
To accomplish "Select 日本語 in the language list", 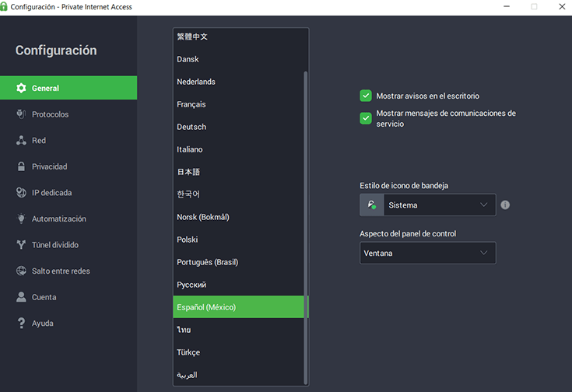I will pos(238,172).
